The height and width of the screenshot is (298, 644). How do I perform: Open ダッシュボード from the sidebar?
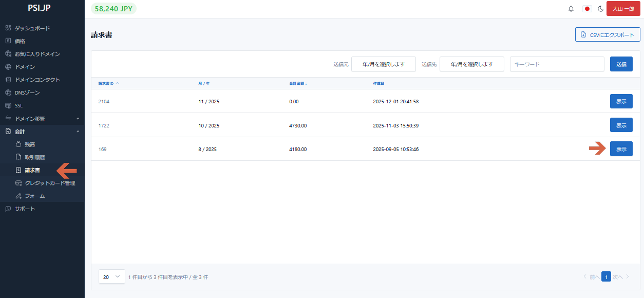(32, 28)
